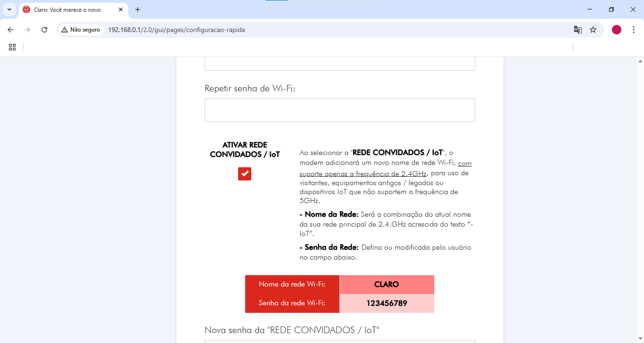
Task: Reload the router configuration page
Action: pos(44,30)
